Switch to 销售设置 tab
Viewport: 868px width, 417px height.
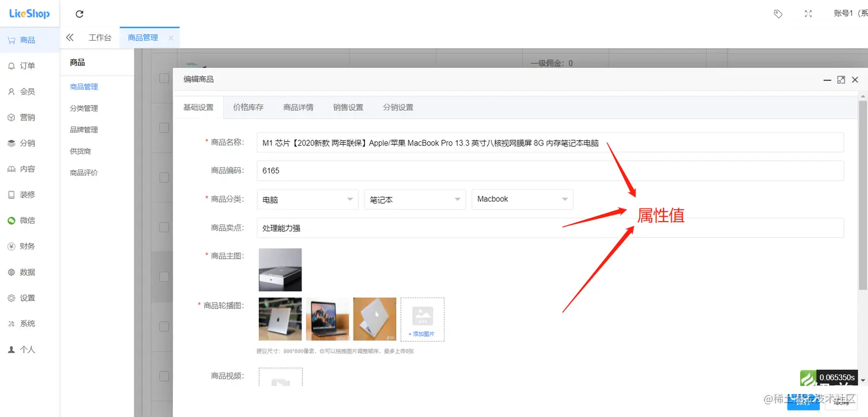point(348,107)
